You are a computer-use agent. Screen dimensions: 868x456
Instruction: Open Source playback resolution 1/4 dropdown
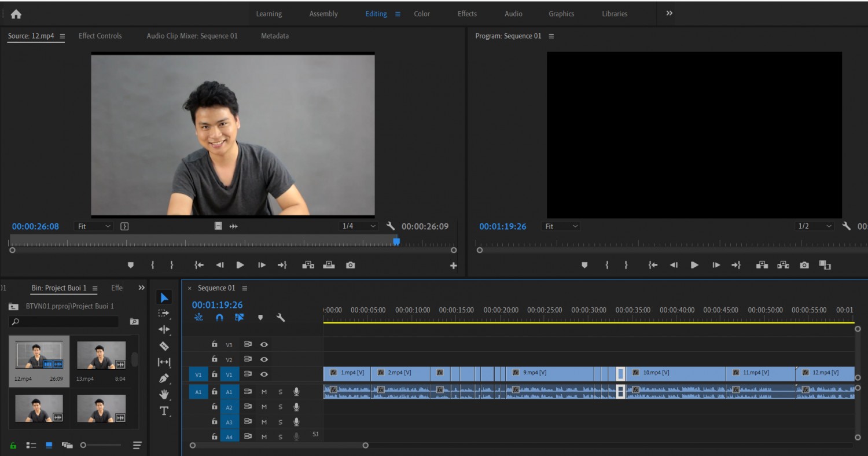(x=359, y=226)
